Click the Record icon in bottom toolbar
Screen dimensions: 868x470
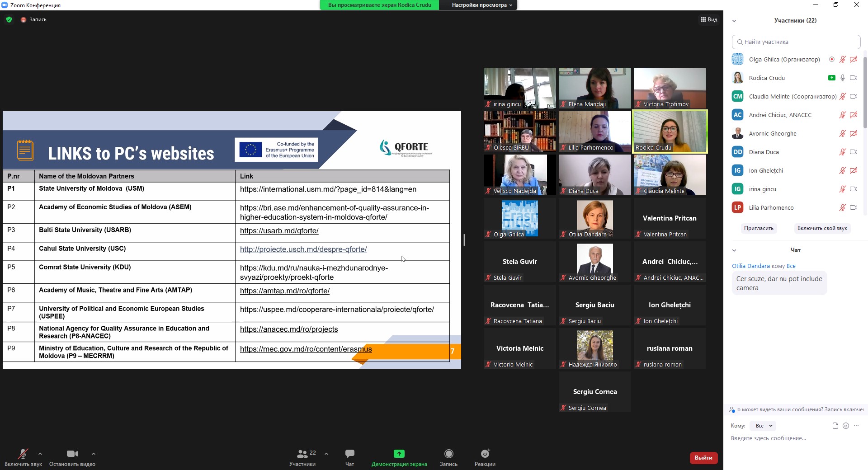click(x=448, y=454)
